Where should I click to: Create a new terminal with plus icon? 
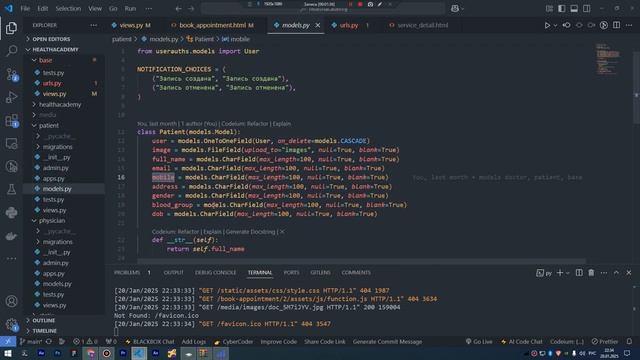[x=560, y=273]
